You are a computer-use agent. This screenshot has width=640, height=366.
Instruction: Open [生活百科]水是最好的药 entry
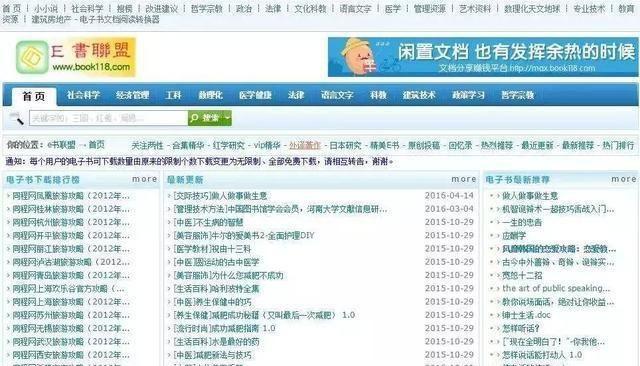[216, 342]
